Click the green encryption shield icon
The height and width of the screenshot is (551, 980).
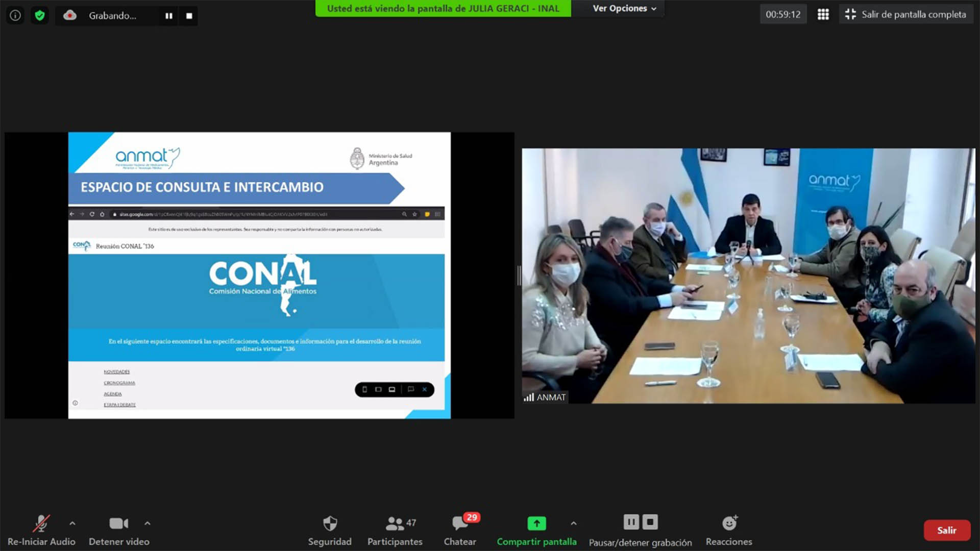click(x=40, y=15)
